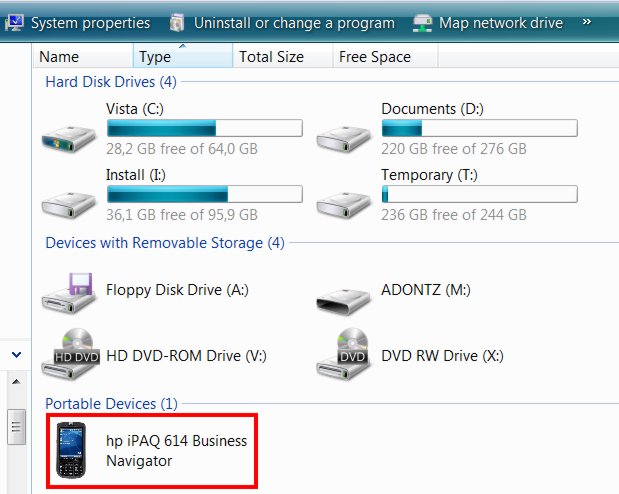The image size is (619, 494).
Task: Select the Temporary (T:) drive icon
Action: pyautogui.click(x=344, y=205)
